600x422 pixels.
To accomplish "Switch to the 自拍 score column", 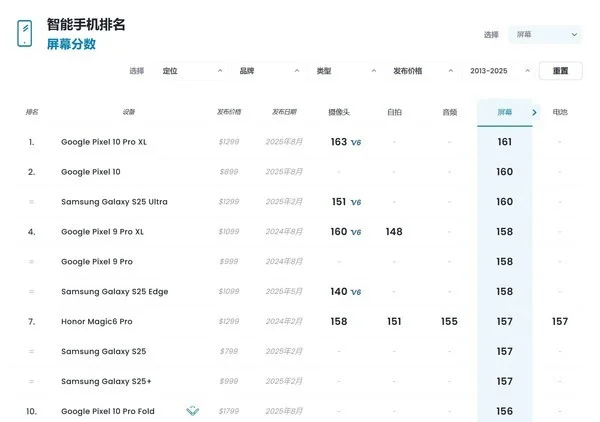I will [x=394, y=112].
